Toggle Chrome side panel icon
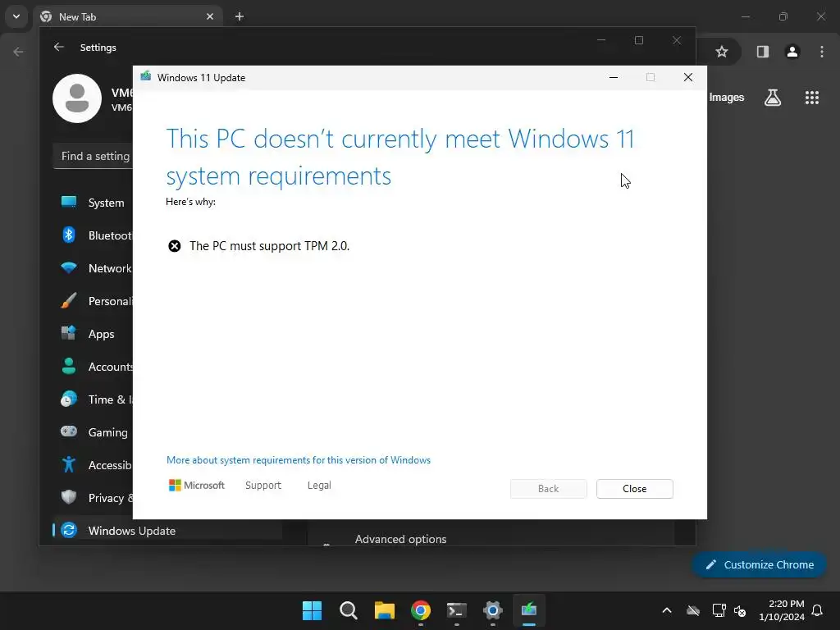The image size is (840, 630). click(762, 52)
